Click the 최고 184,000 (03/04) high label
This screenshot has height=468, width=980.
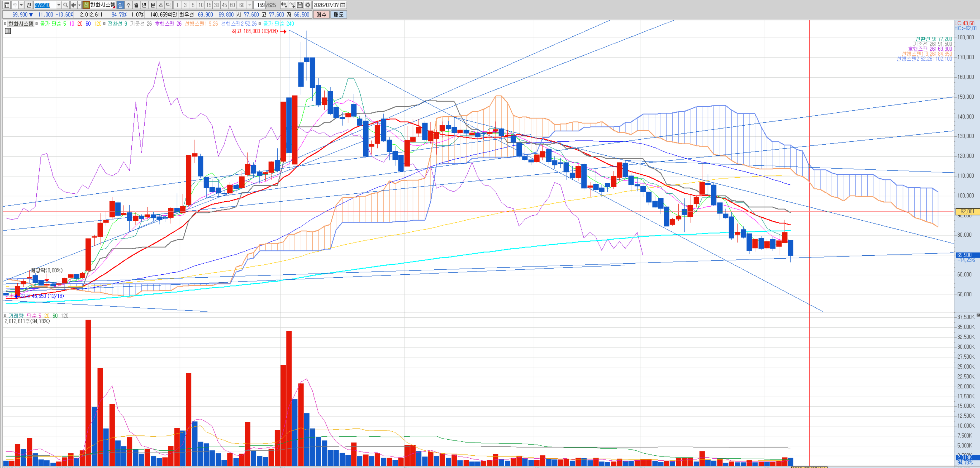pos(255,31)
